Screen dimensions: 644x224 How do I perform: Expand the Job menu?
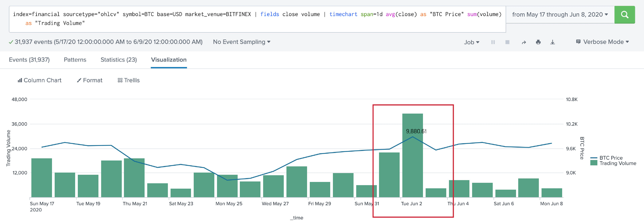(471, 42)
